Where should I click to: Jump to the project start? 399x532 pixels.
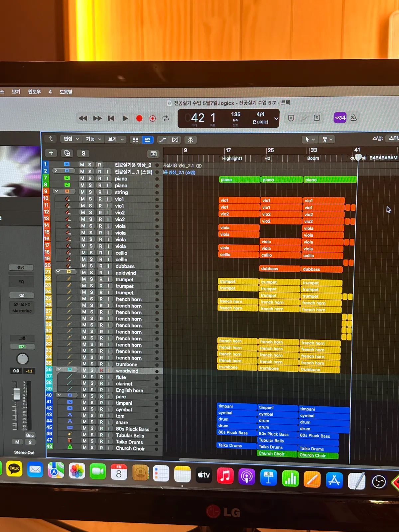(111, 118)
